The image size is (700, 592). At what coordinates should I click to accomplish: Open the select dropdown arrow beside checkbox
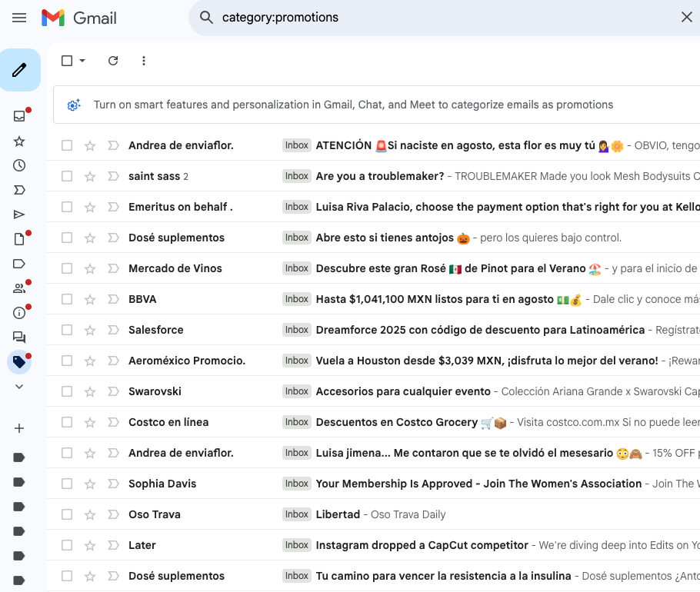pos(82,61)
